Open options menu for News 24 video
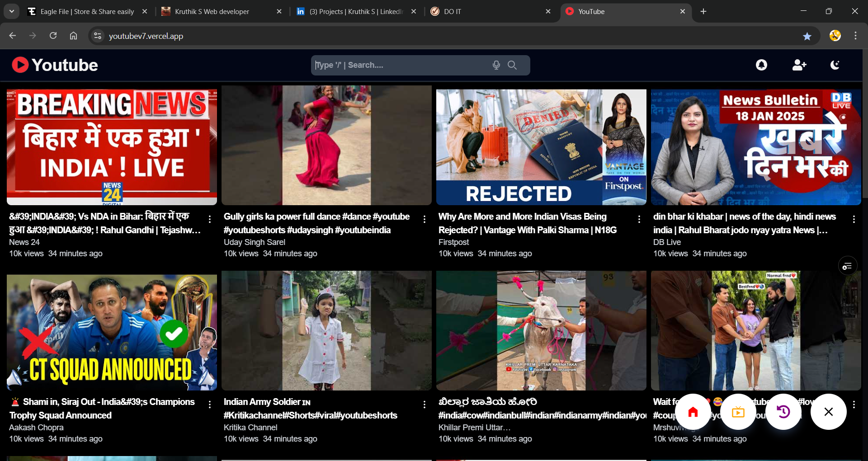Image resolution: width=868 pixels, height=461 pixels. tap(210, 219)
